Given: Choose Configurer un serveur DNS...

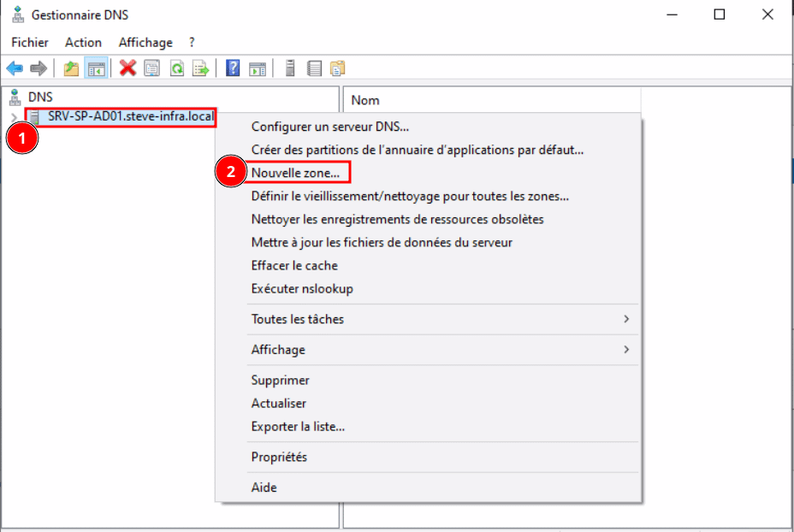Looking at the screenshot, I should click(x=330, y=127).
